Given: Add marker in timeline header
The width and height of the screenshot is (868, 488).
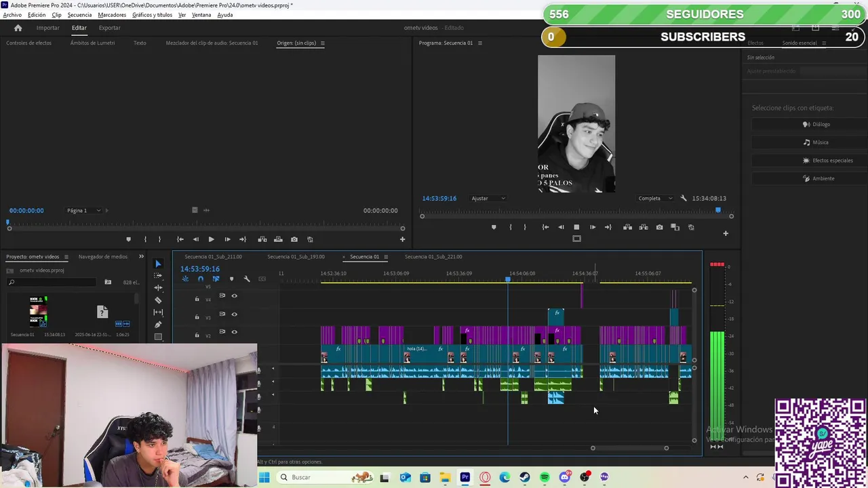Looking at the screenshot, I should 231,279.
